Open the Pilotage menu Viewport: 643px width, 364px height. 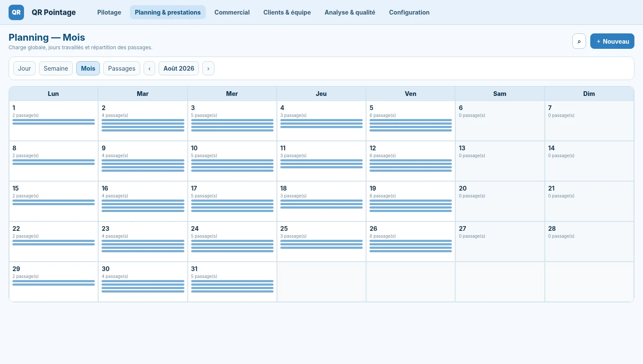tap(109, 12)
